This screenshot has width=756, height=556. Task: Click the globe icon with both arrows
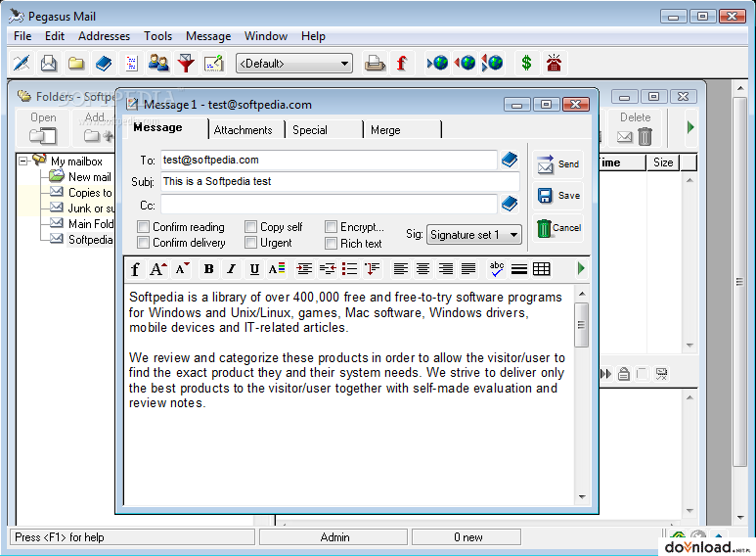coord(492,63)
